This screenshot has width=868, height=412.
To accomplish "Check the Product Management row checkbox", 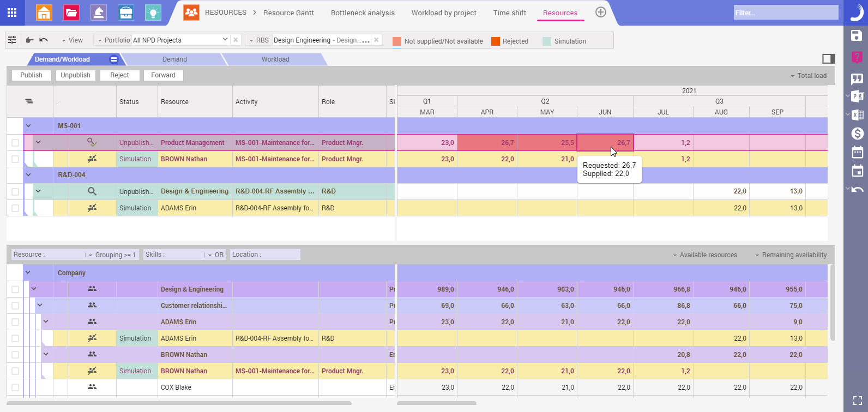I will point(15,143).
